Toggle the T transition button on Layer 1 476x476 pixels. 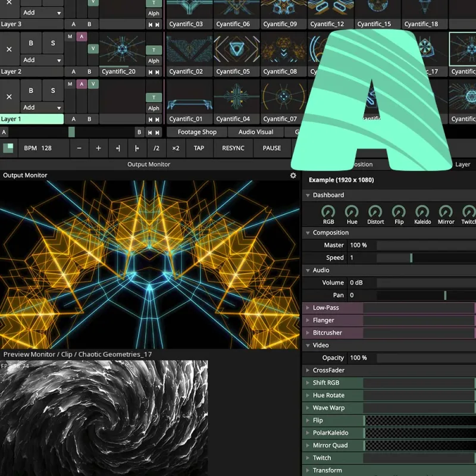tap(154, 98)
